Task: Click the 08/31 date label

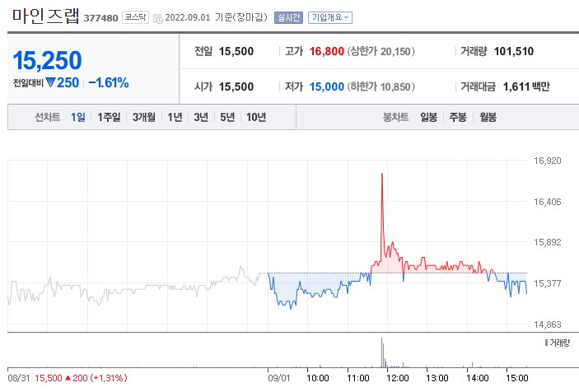Action: tap(19, 378)
